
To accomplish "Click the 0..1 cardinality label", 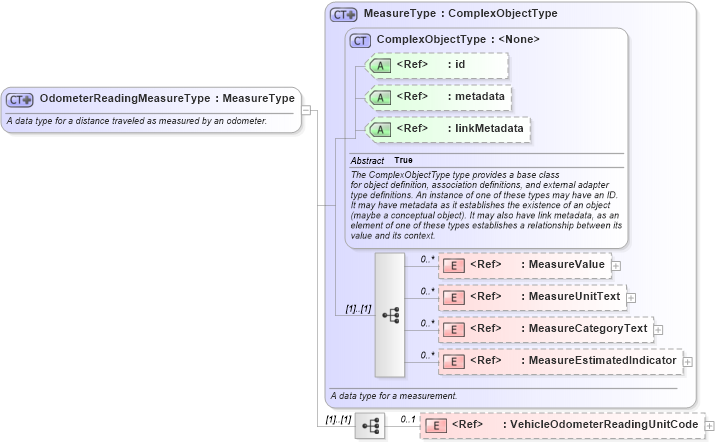I will (x=408, y=419).
